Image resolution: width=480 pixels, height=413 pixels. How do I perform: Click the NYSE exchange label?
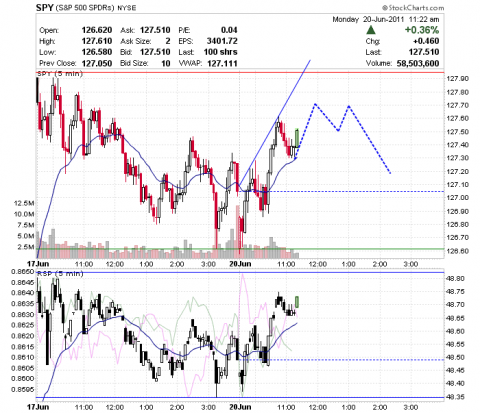click(x=126, y=8)
